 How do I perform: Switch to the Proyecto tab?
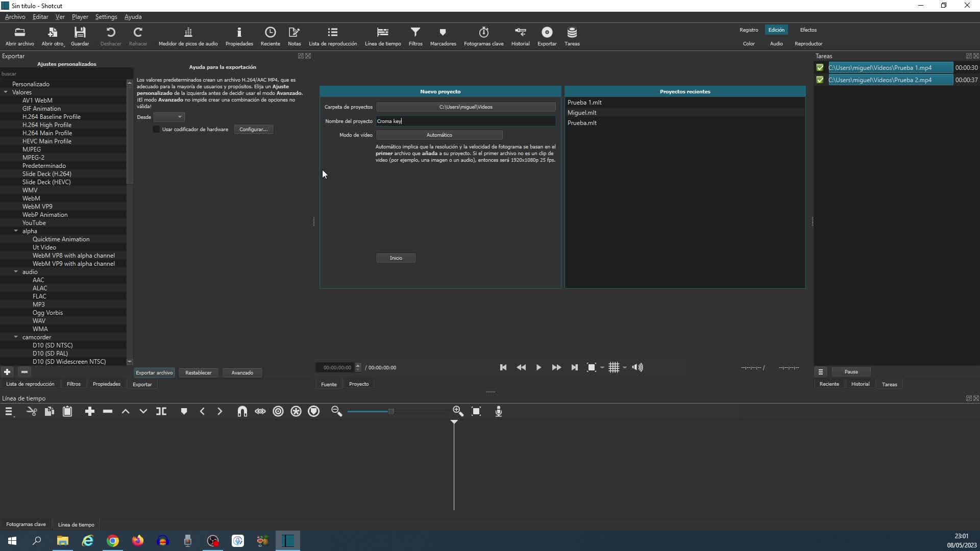(358, 384)
